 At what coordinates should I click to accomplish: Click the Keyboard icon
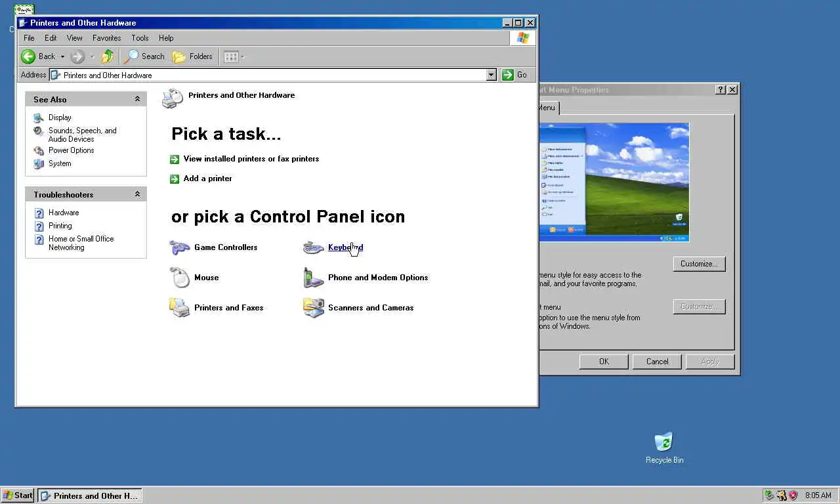point(313,247)
